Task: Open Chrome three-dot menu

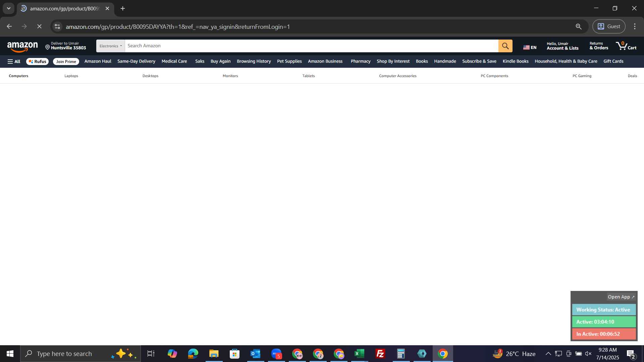Action: point(635,26)
